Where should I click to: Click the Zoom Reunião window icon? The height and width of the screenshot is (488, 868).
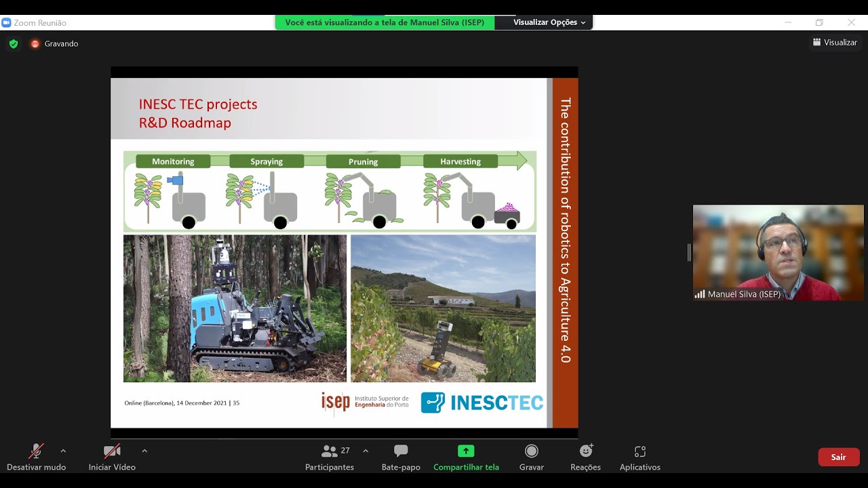(6, 22)
